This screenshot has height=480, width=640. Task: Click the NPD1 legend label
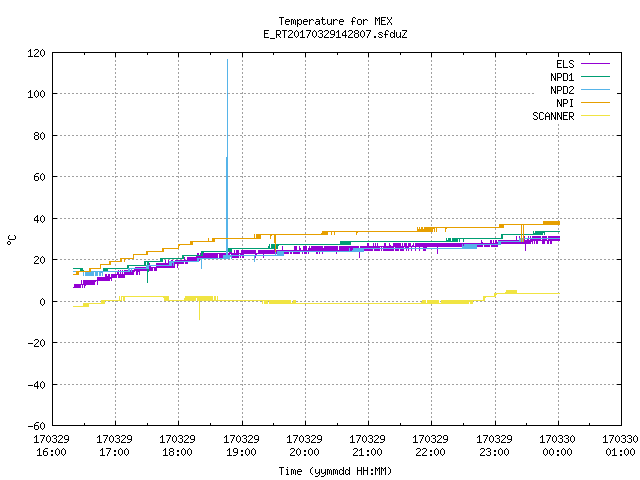click(x=562, y=77)
